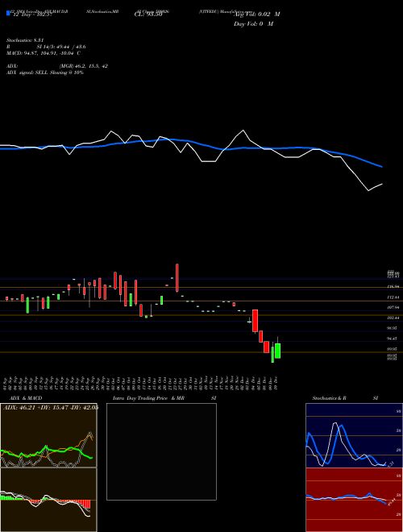
Task: Click the 'ADX: 46.21 +DY: 15.47 -DY: 42.05' header
Action: pyautogui.click(x=50, y=407)
